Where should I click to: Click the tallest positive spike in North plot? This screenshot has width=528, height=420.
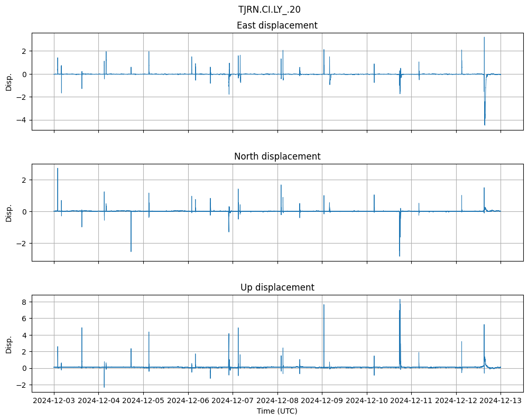pyautogui.click(x=58, y=169)
